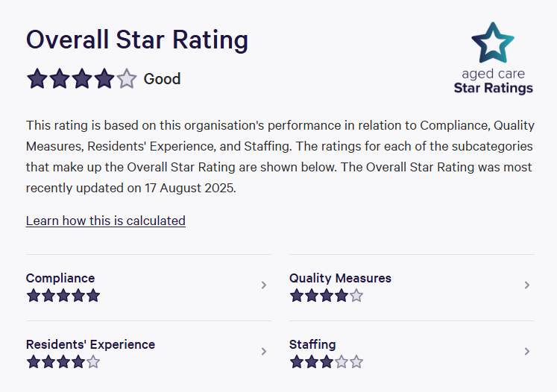Click the empty fifth overall rating star
This screenshot has width=557, height=392.
[x=127, y=79]
